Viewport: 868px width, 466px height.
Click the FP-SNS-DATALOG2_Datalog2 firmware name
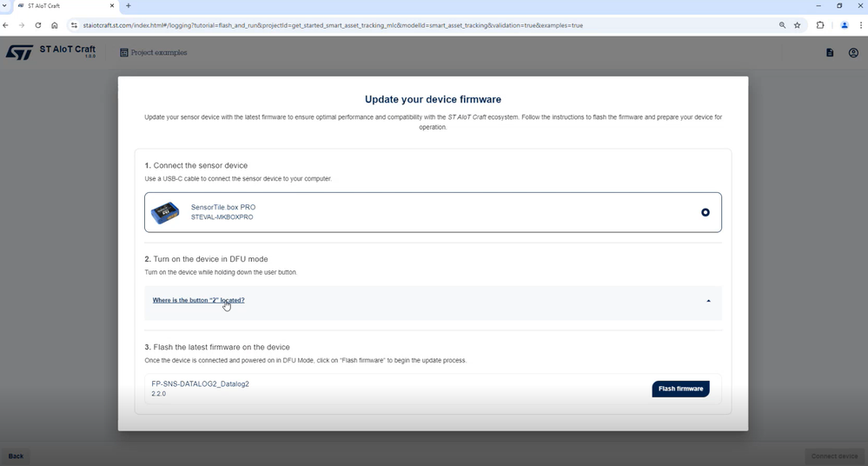coord(201,384)
